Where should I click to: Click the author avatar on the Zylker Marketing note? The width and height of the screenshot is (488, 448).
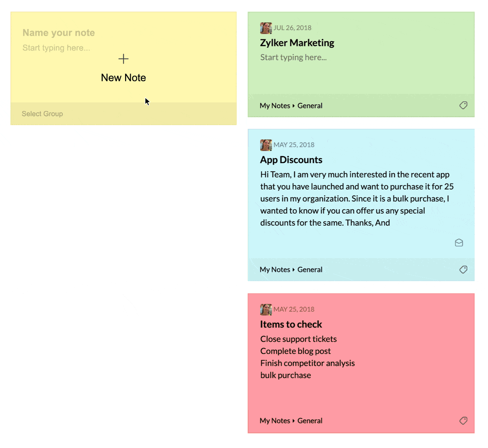click(265, 28)
